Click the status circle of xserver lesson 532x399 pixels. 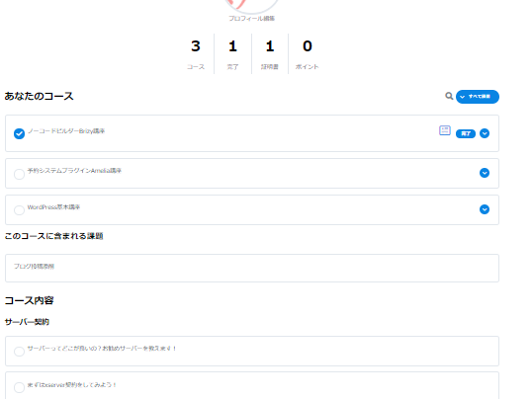(19, 387)
